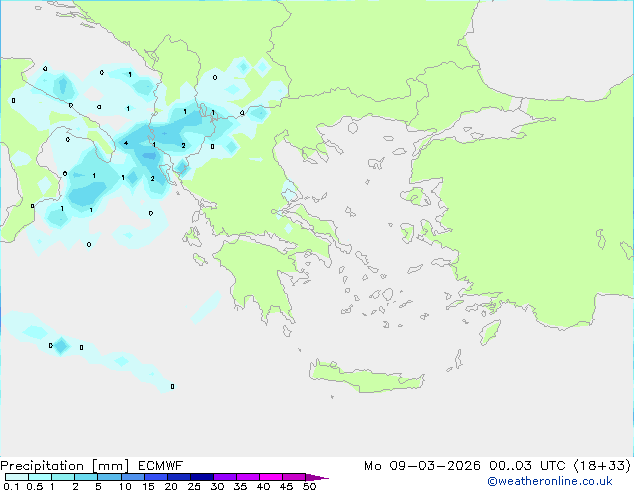Viewport: 634px width, 490px height.
Task: Click the '10' legend scale label
Action: coord(125,486)
